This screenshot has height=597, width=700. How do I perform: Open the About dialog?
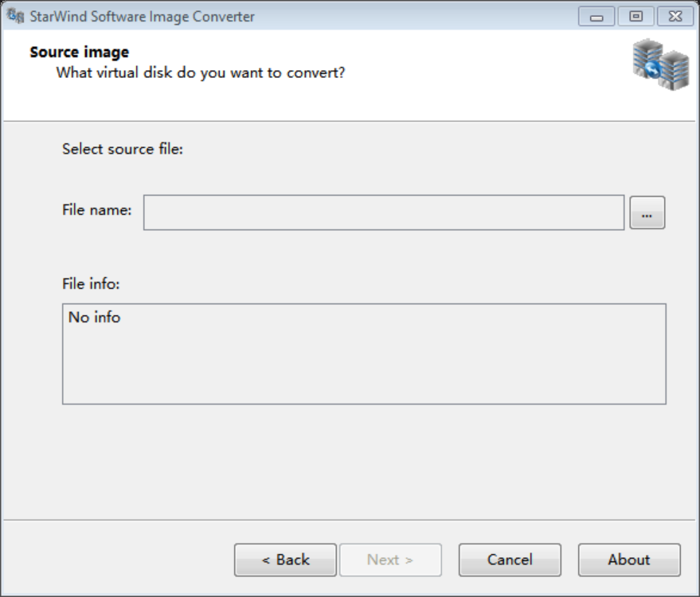pos(628,560)
